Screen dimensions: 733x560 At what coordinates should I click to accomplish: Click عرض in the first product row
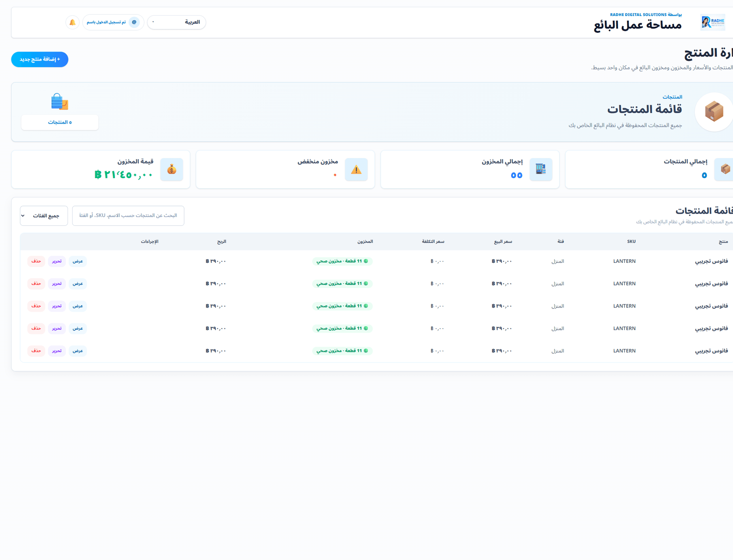(78, 261)
